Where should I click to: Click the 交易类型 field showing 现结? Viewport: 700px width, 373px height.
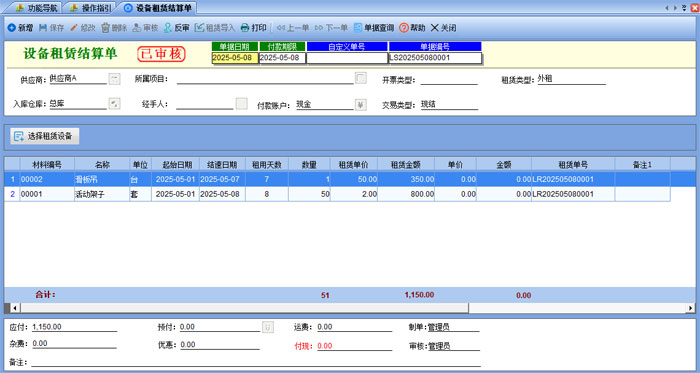[449, 104]
